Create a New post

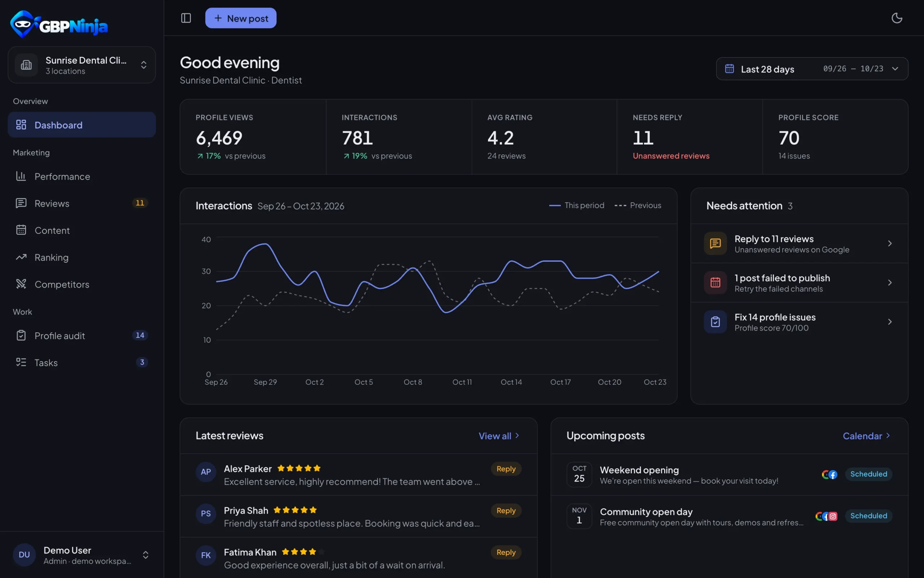tap(241, 18)
